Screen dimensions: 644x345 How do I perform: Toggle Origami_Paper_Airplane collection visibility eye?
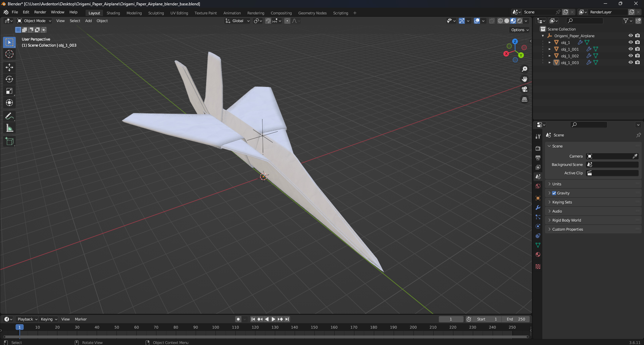point(631,36)
